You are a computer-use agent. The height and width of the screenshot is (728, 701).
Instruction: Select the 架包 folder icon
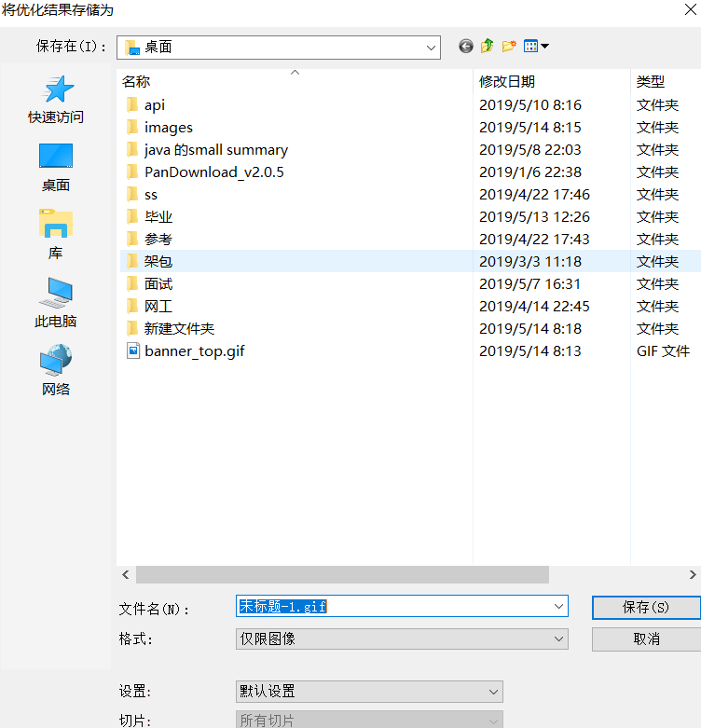click(132, 261)
